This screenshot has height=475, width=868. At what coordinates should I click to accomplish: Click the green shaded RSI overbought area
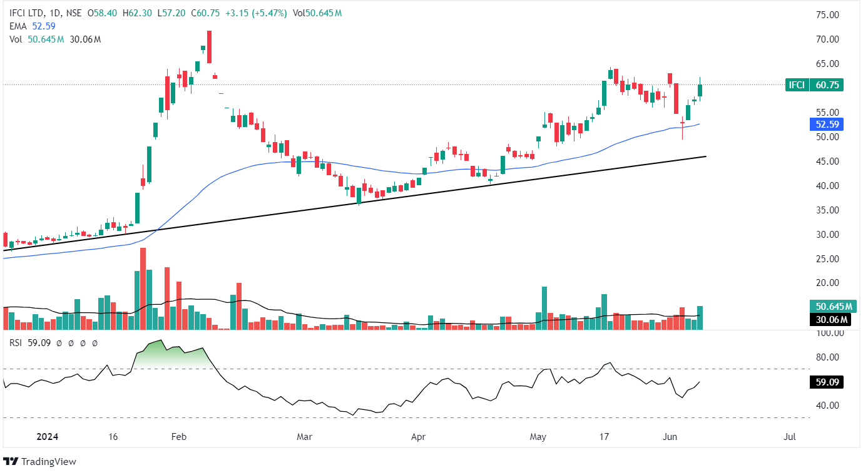point(169,357)
